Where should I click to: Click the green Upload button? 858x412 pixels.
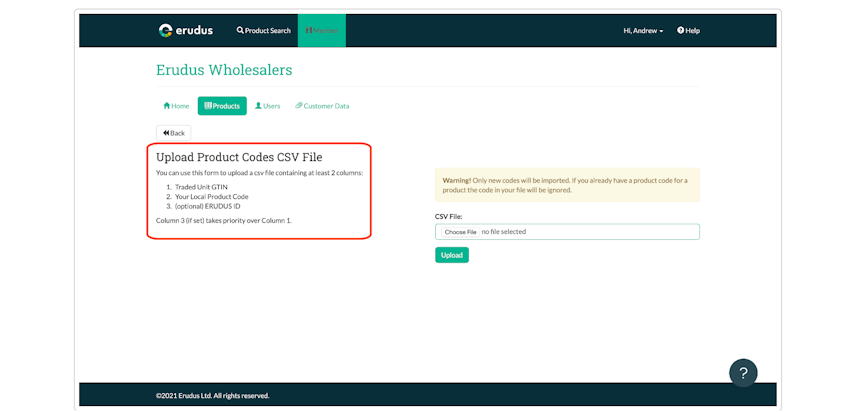[452, 255]
